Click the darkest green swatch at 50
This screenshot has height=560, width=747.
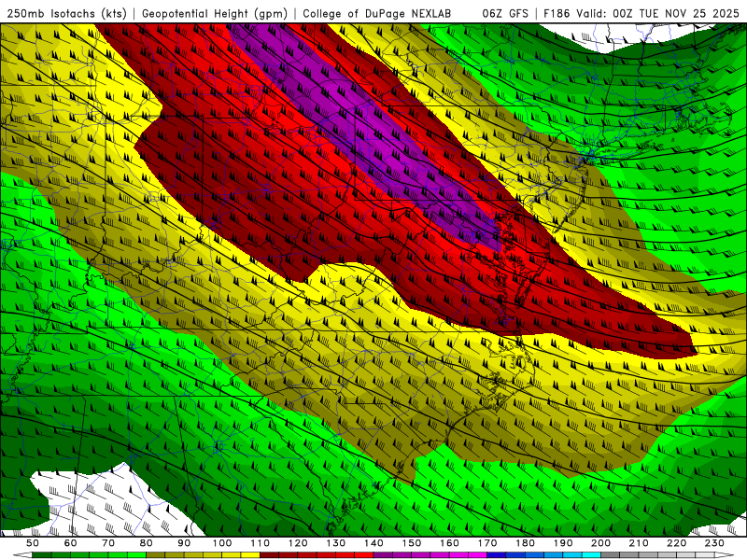pyautogui.click(x=41, y=555)
